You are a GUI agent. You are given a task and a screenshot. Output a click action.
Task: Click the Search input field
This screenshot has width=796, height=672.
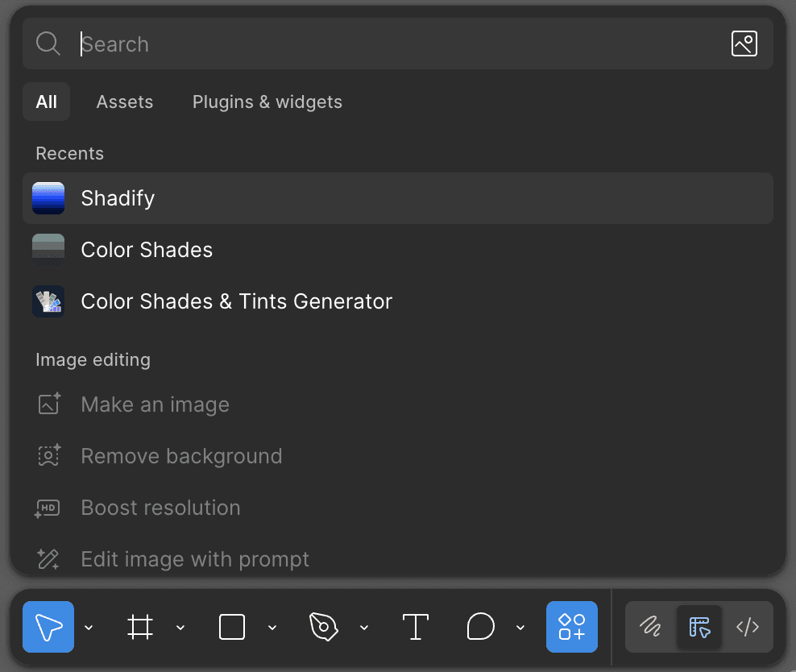coord(398,44)
